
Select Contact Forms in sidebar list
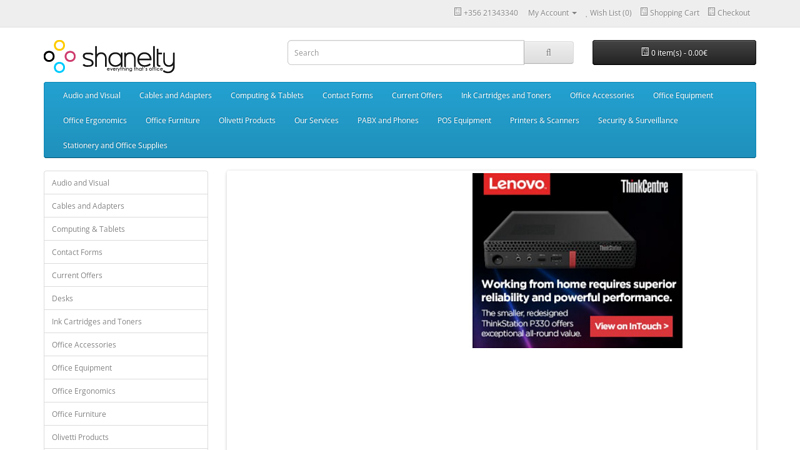click(126, 252)
